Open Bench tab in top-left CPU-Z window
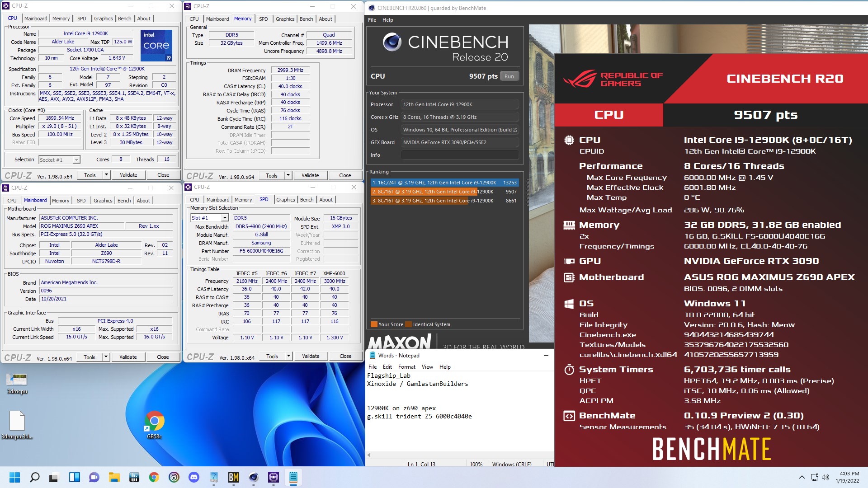This screenshot has height=488, width=868. pos(125,19)
